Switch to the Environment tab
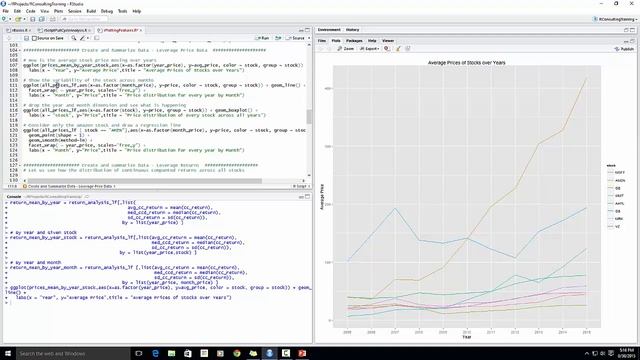 [x=329, y=30]
